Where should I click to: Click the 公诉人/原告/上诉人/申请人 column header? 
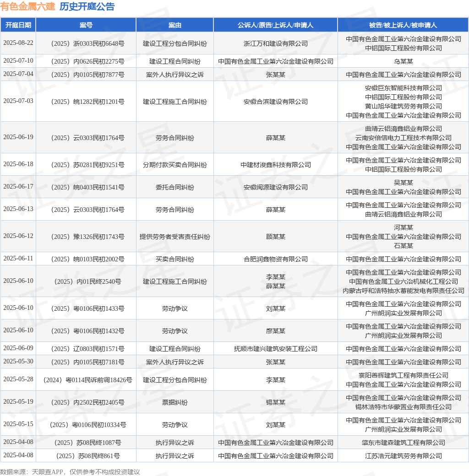click(275, 25)
